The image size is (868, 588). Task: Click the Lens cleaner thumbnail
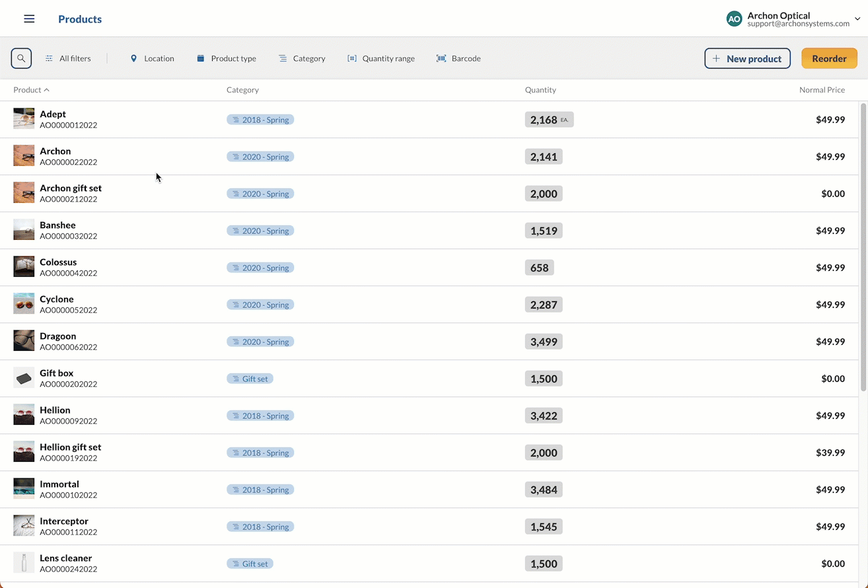tap(24, 563)
